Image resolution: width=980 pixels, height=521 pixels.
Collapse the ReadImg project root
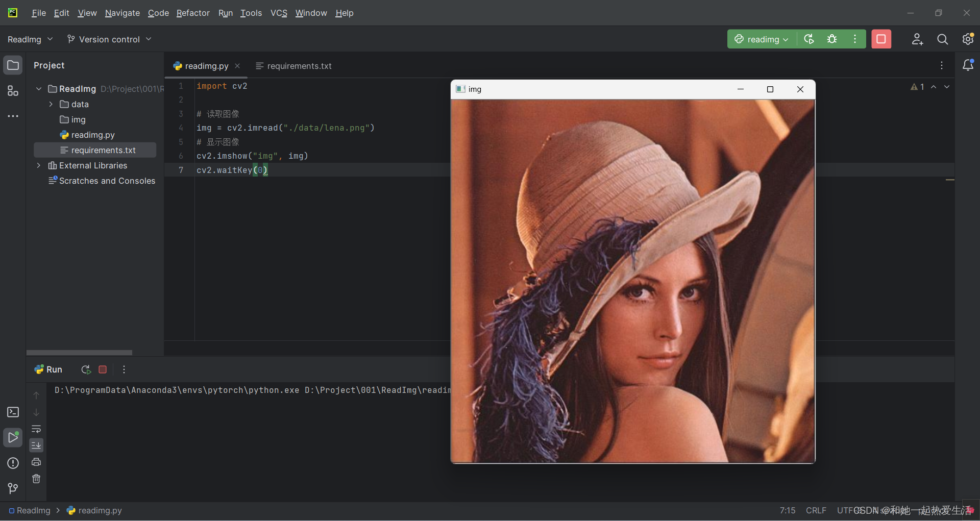(39, 89)
